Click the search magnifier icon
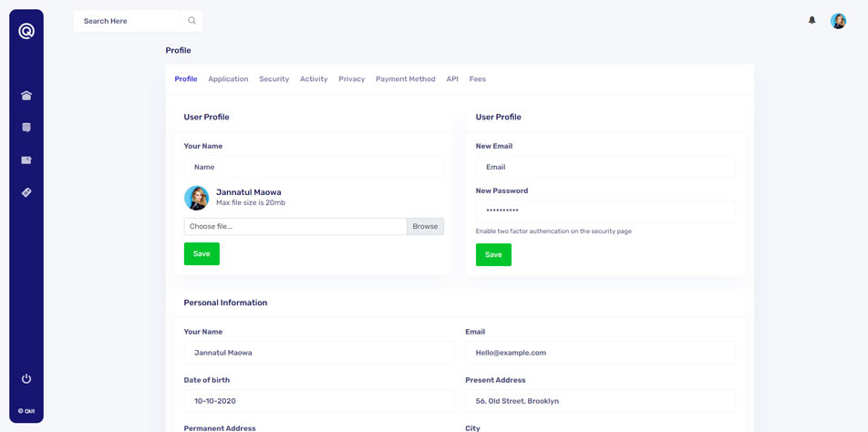 [191, 20]
